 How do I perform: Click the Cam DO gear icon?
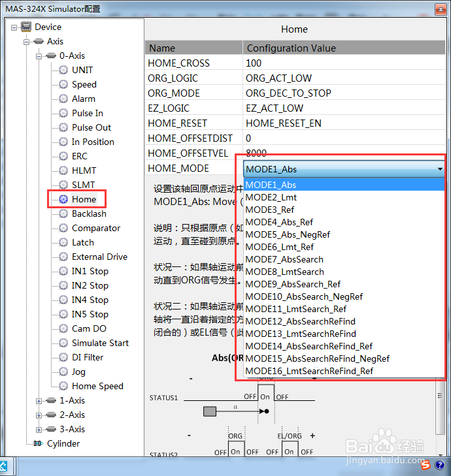tap(63, 328)
